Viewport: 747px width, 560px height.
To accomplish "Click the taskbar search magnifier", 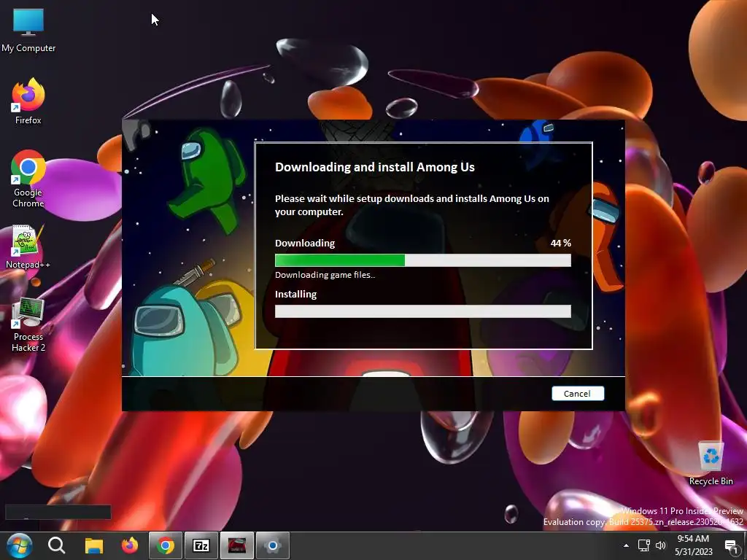I will click(57, 545).
